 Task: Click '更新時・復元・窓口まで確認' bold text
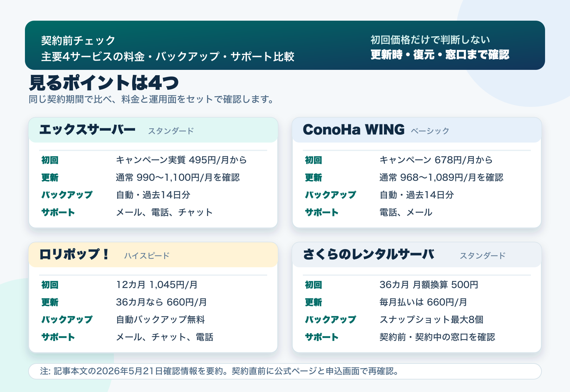click(440, 55)
